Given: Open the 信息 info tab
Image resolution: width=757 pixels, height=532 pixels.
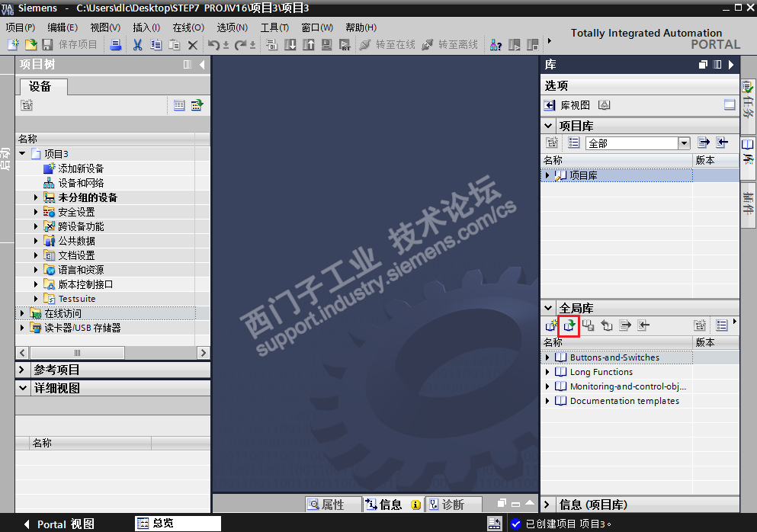Looking at the screenshot, I should click(393, 505).
